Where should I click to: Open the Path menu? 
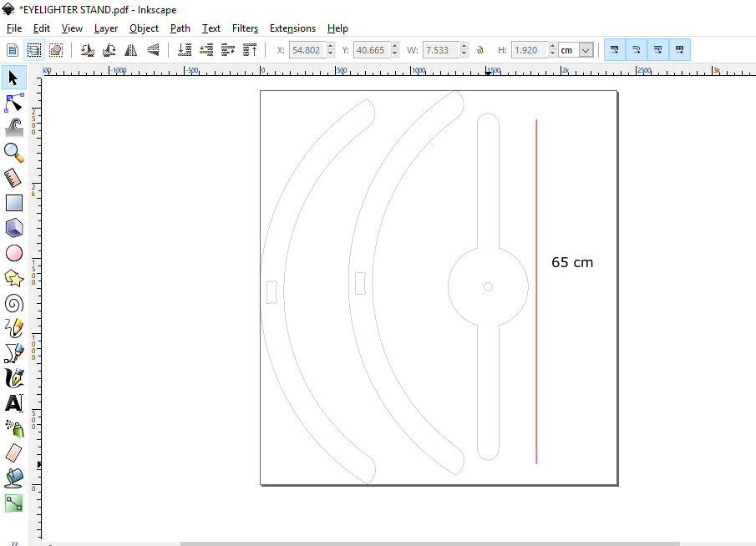[180, 28]
